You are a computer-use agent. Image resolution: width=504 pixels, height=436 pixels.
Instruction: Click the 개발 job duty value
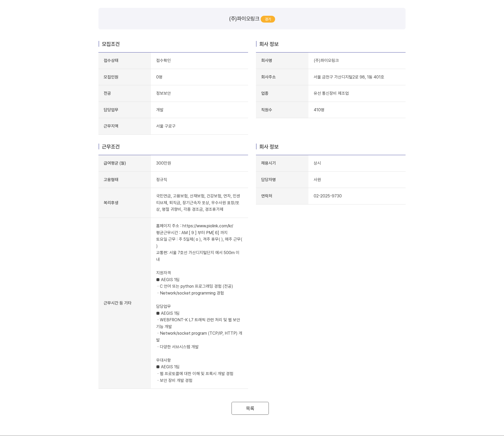click(160, 110)
